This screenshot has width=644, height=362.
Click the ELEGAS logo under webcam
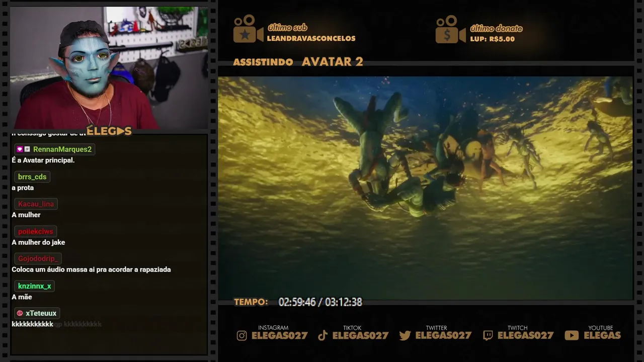point(109,132)
